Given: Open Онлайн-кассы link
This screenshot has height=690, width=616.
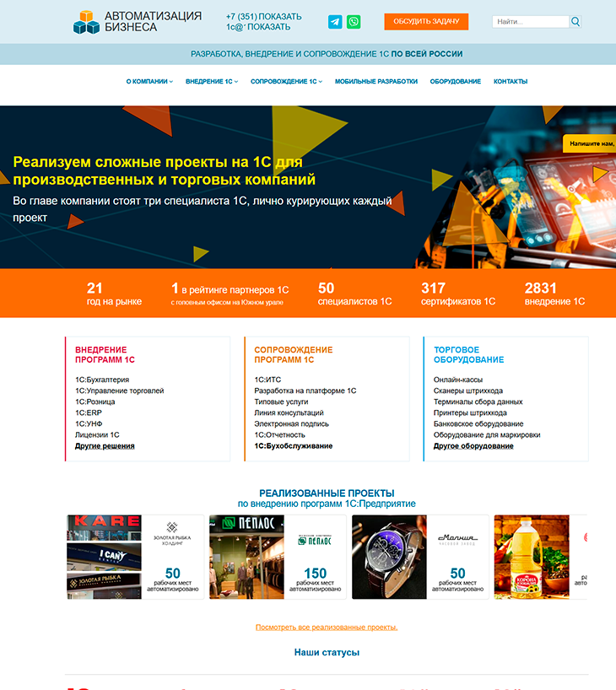Looking at the screenshot, I should click(x=458, y=380).
